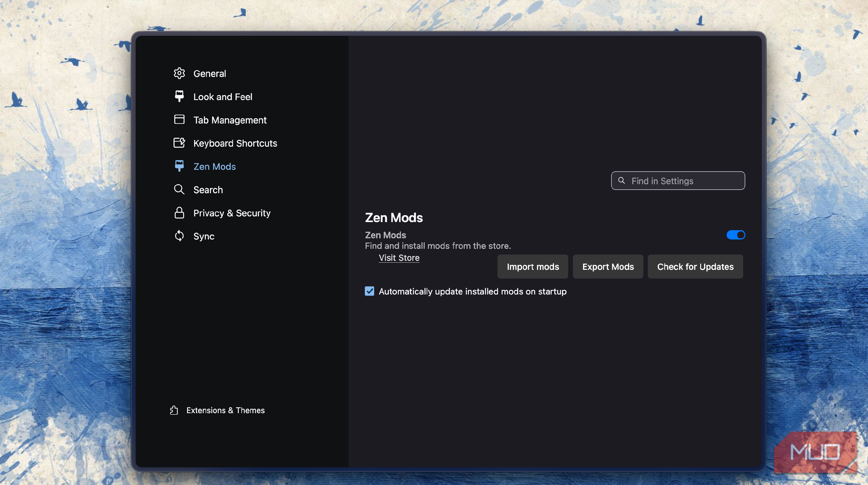Uncheck automatically update mods on startup

[369, 291]
